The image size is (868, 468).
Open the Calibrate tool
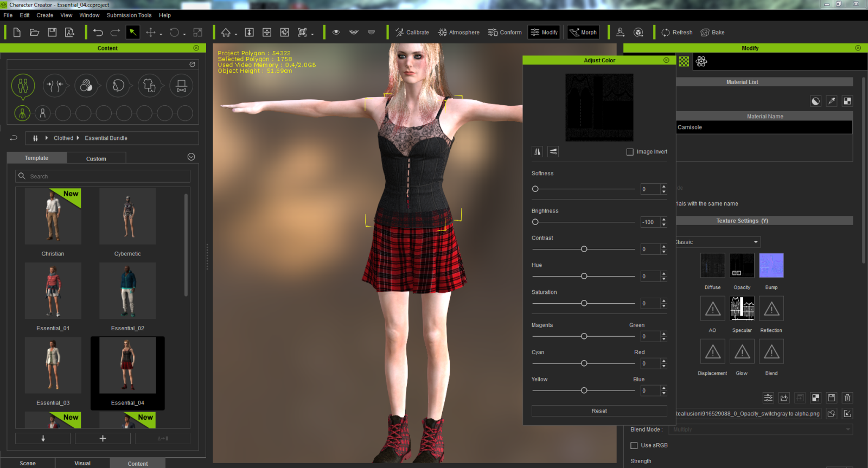(x=412, y=33)
